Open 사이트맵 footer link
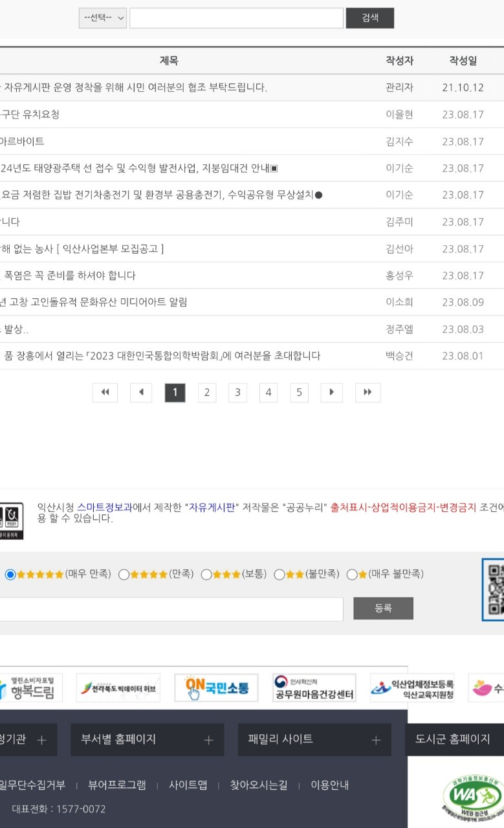The height and width of the screenshot is (828, 504). (x=188, y=785)
